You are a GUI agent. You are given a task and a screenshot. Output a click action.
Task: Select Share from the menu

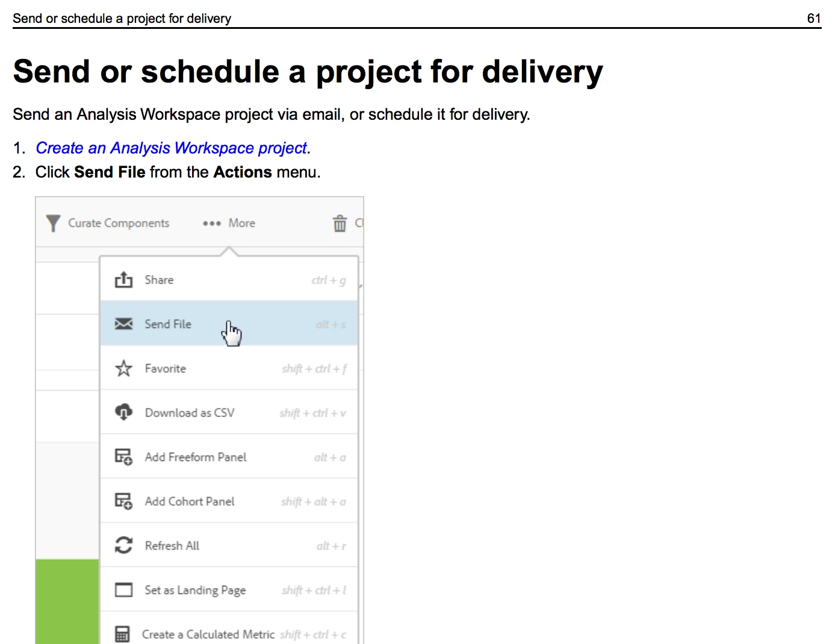click(229, 279)
